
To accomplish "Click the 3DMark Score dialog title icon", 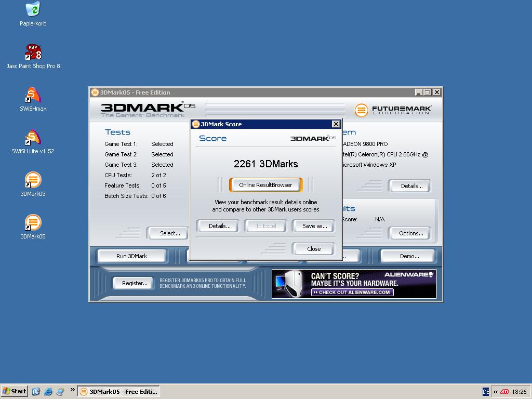I will coord(195,124).
